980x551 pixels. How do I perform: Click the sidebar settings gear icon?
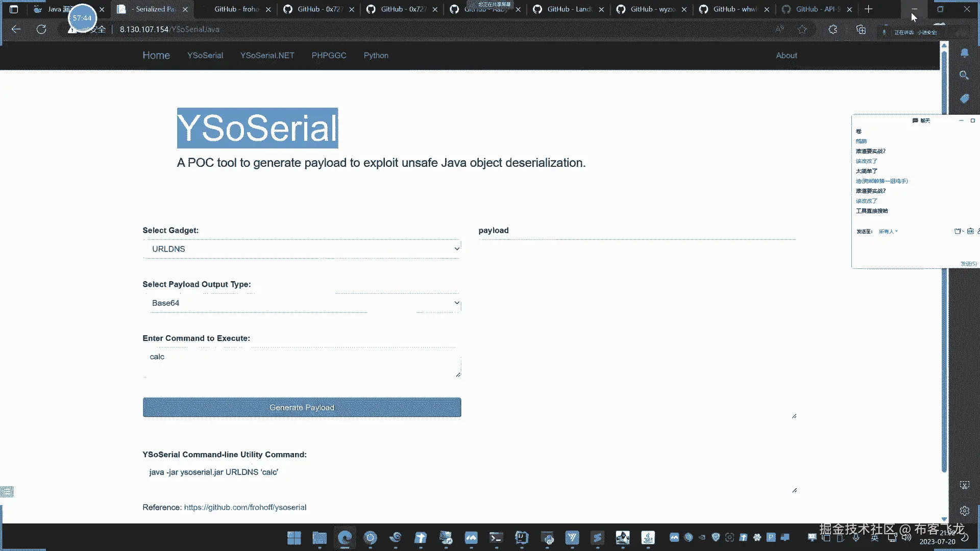click(x=964, y=511)
